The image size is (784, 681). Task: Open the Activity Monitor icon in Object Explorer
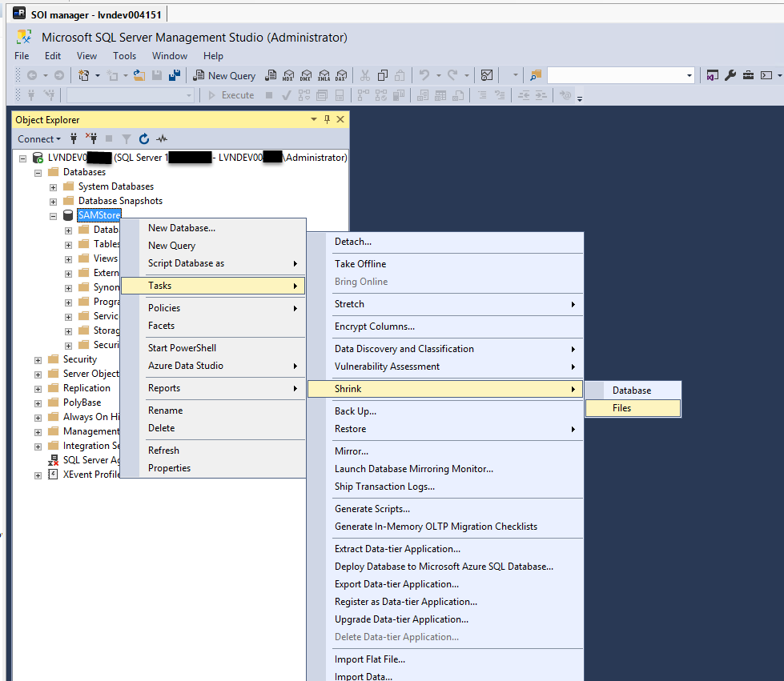(x=162, y=138)
